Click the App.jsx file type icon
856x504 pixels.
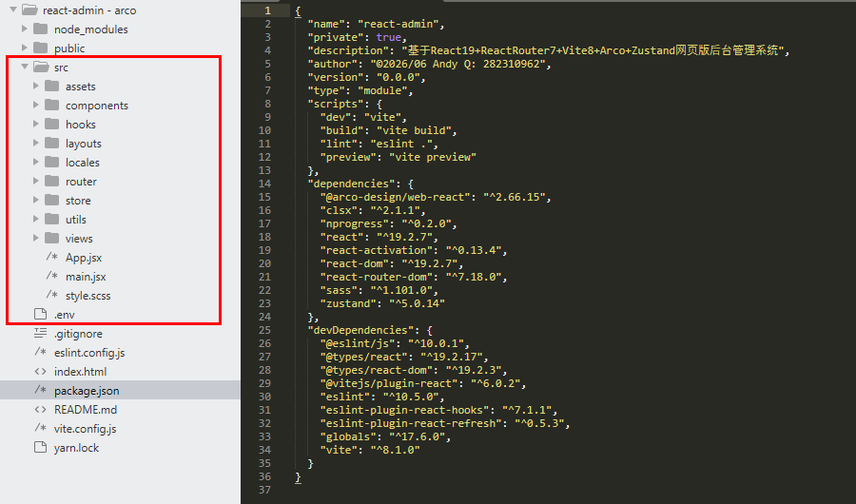[52, 257]
